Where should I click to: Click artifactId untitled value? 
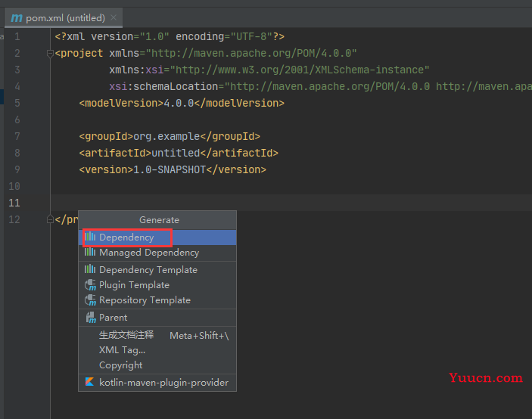(176, 153)
